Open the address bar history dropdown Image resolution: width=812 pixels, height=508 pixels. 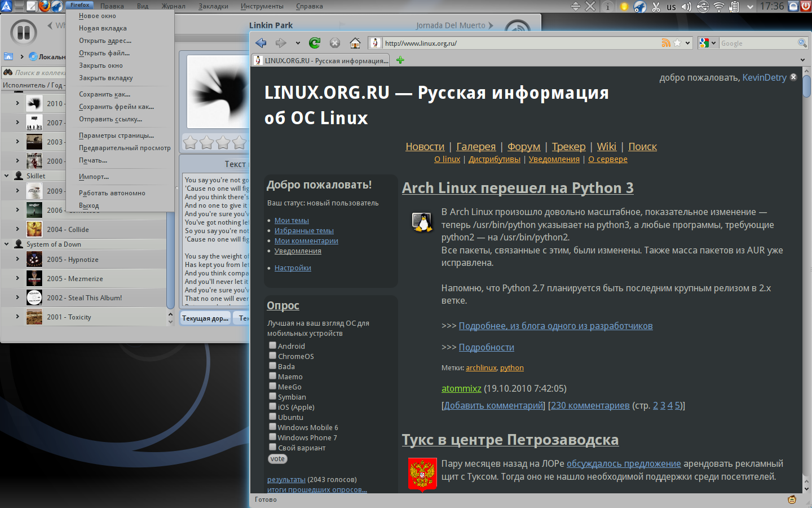[688, 43]
